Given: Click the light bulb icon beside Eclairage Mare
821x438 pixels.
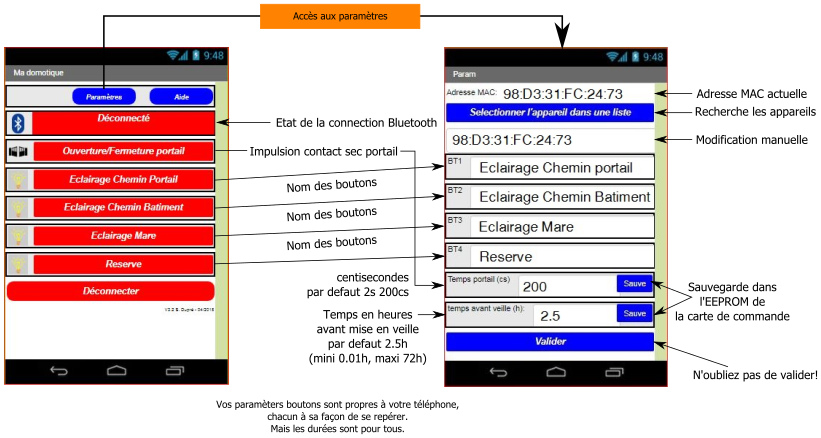Looking at the screenshot, I should coord(18,236).
